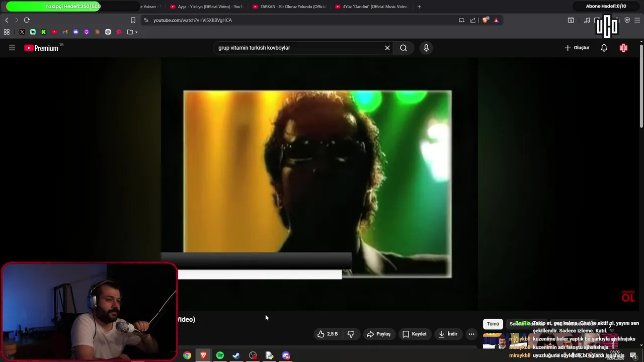
Task: Dislike the video
Action: pos(351,334)
